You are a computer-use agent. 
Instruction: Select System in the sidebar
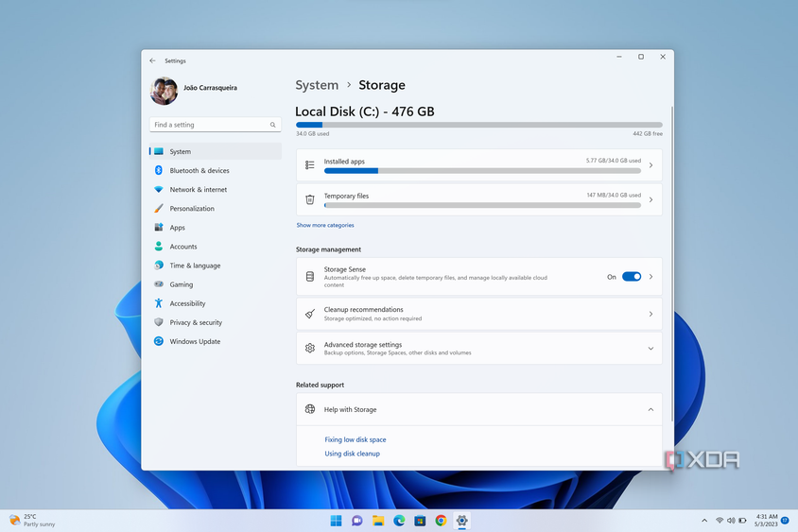[215, 151]
